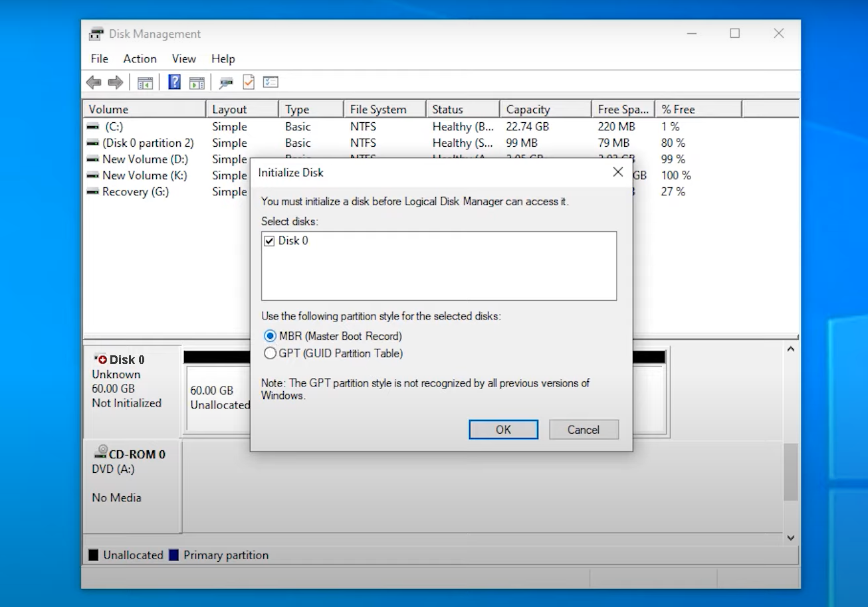Image resolution: width=868 pixels, height=607 pixels.
Task: Sort by the Layout column header
Action: point(242,110)
